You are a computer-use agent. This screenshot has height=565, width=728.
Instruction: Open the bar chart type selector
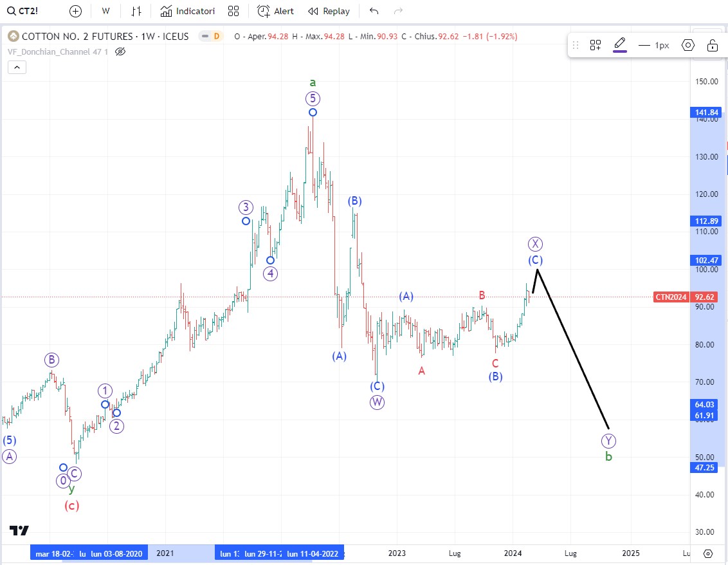(136, 11)
